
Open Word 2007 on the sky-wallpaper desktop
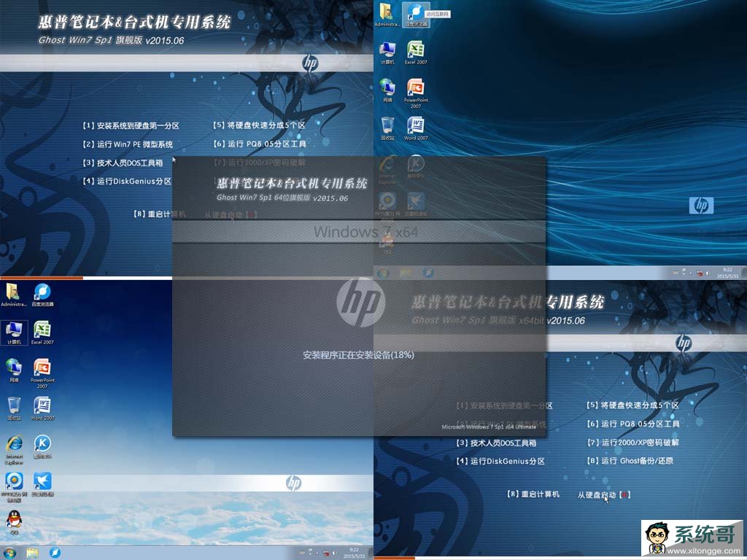pyautogui.click(x=42, y=408)
